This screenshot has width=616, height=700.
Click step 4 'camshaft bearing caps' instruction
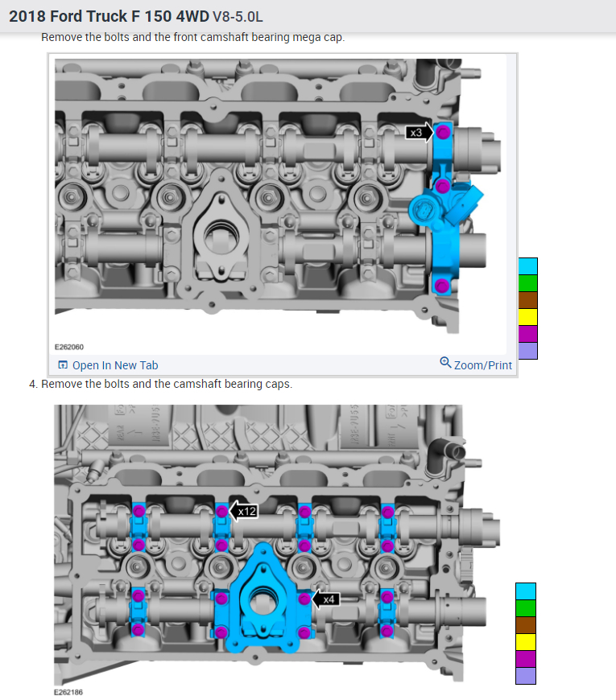click(x=166, y=384)
